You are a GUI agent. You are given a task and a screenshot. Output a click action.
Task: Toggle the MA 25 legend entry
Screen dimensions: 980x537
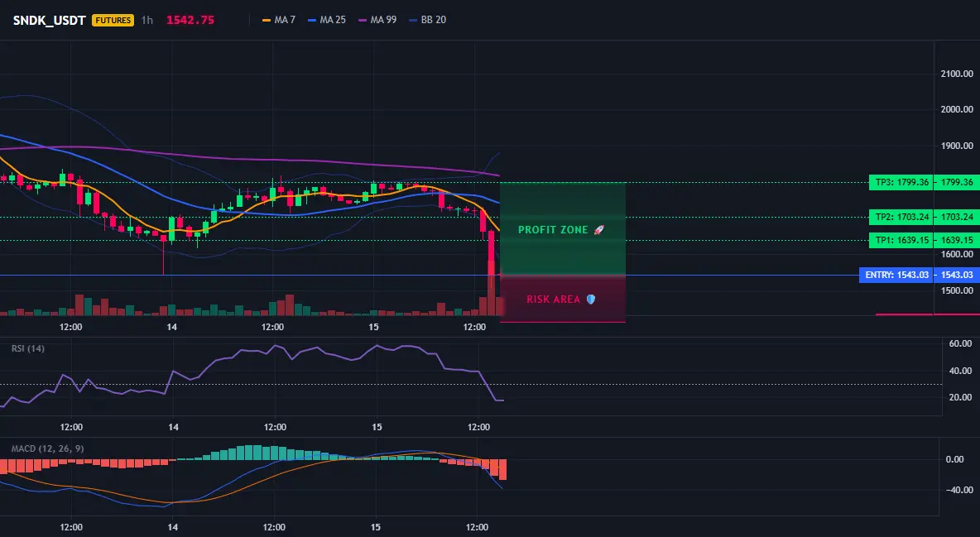pos(327,20)
